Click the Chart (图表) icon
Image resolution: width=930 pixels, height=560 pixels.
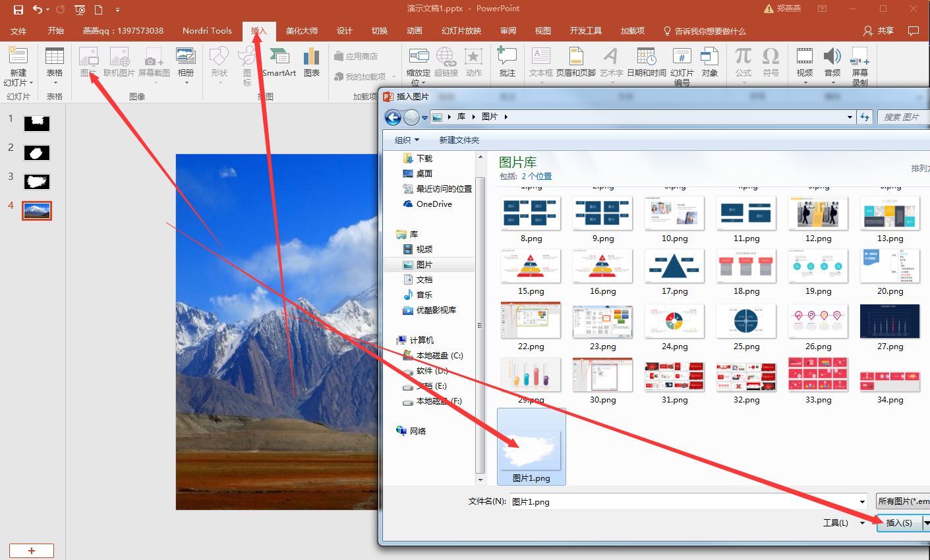tap(312, 61)
